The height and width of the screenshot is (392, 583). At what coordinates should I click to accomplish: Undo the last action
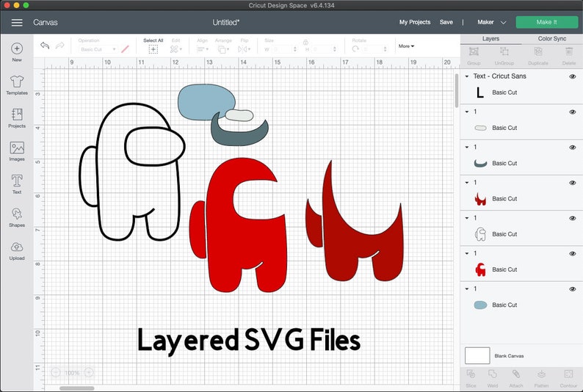[x=45, y=46]
